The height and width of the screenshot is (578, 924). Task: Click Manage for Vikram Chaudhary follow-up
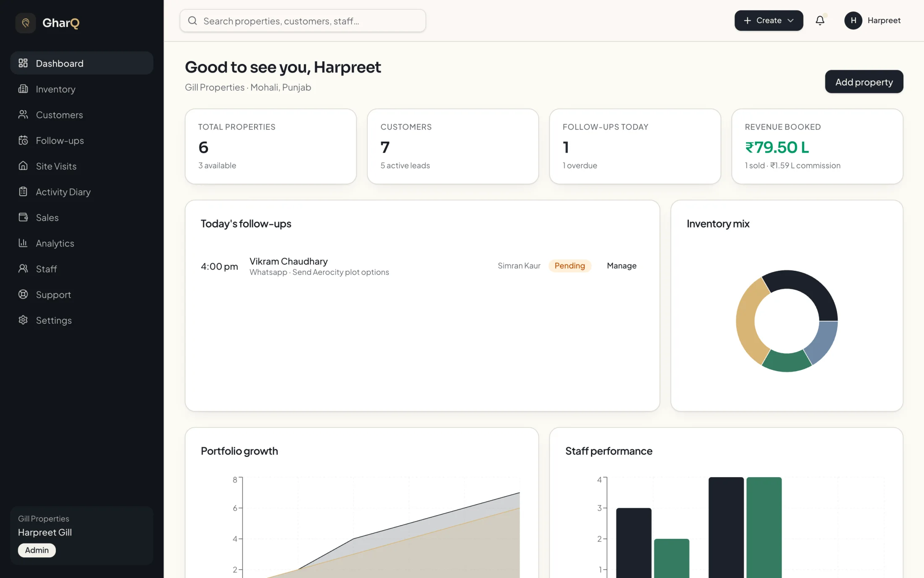coord(622,266)
